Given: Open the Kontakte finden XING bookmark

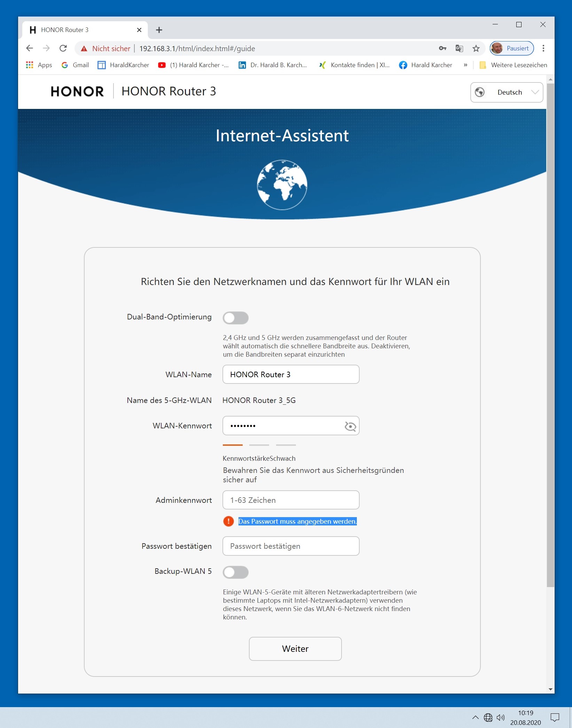Looking at the screenshot, I should 354,65.
